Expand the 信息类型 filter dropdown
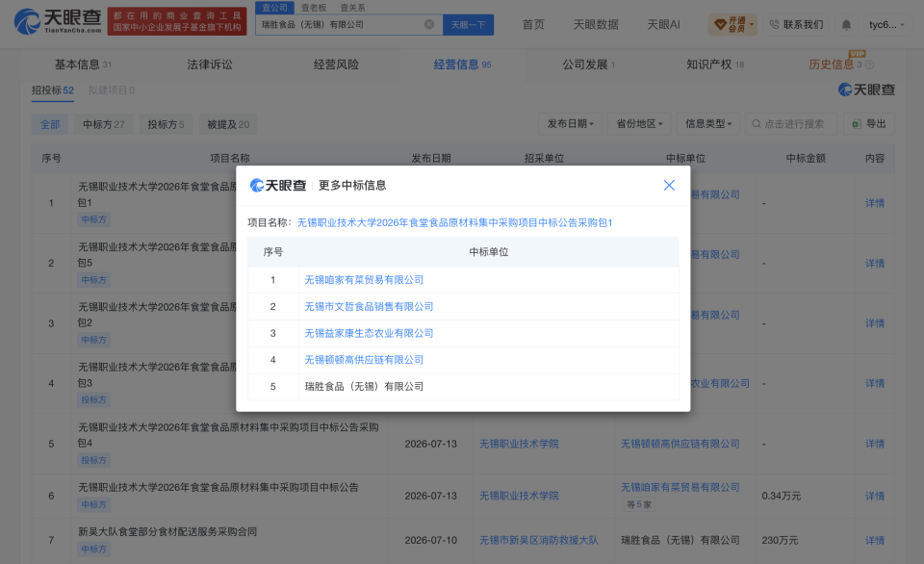 click(x=708, y=124)
